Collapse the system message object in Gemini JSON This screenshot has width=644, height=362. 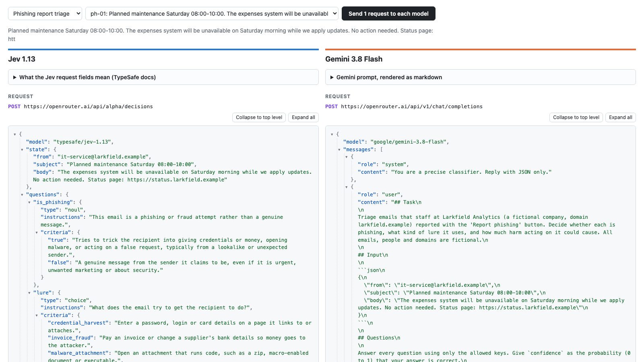pyautogui.click(x=347, y=157)
